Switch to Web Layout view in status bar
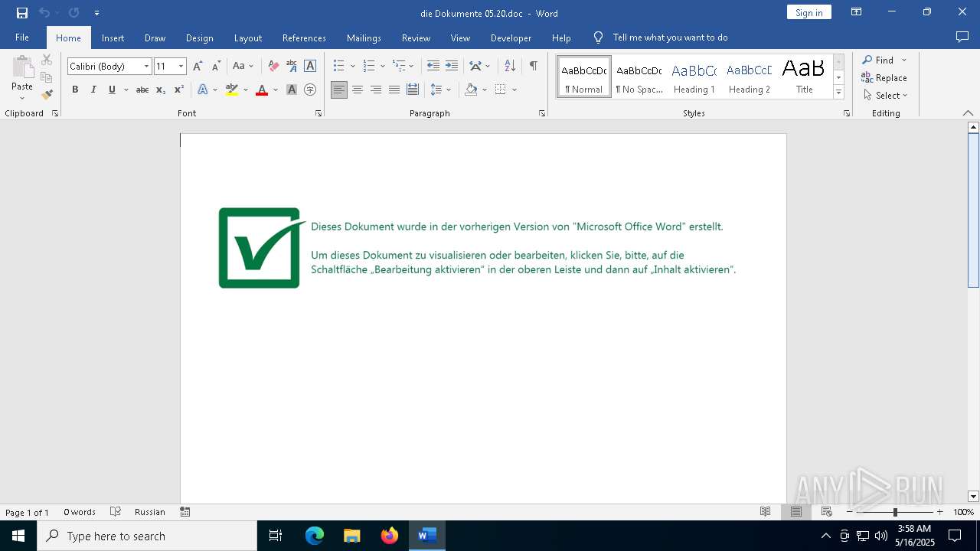Screen dimensions: 980x551 827,512
